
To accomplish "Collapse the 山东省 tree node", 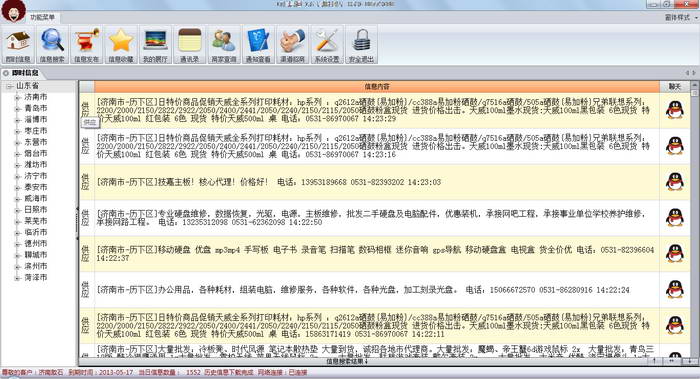I will [x=9, y=86].
